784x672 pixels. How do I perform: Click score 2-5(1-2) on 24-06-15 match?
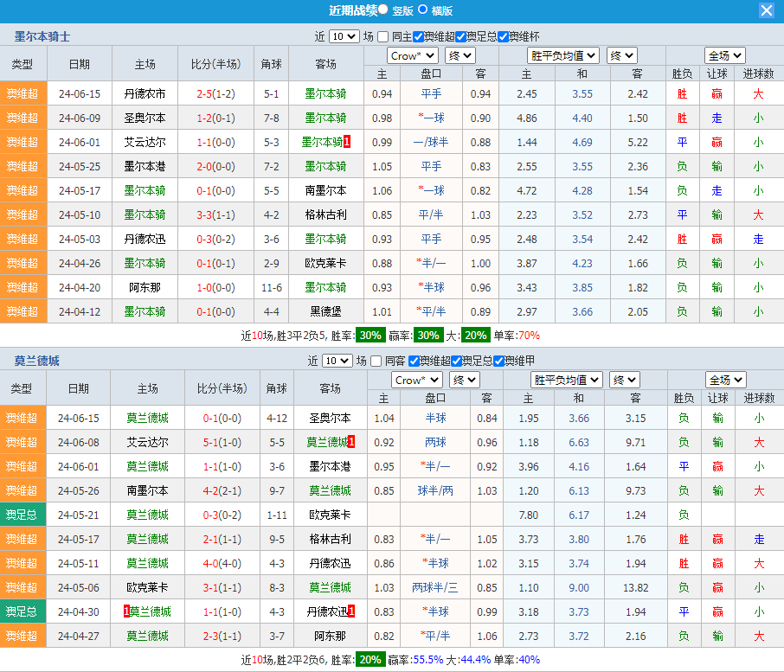[x=215, y=93]
